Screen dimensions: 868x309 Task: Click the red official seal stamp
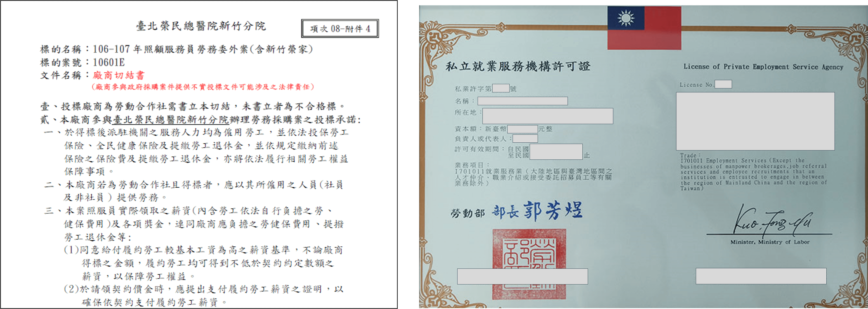[529, 264]
